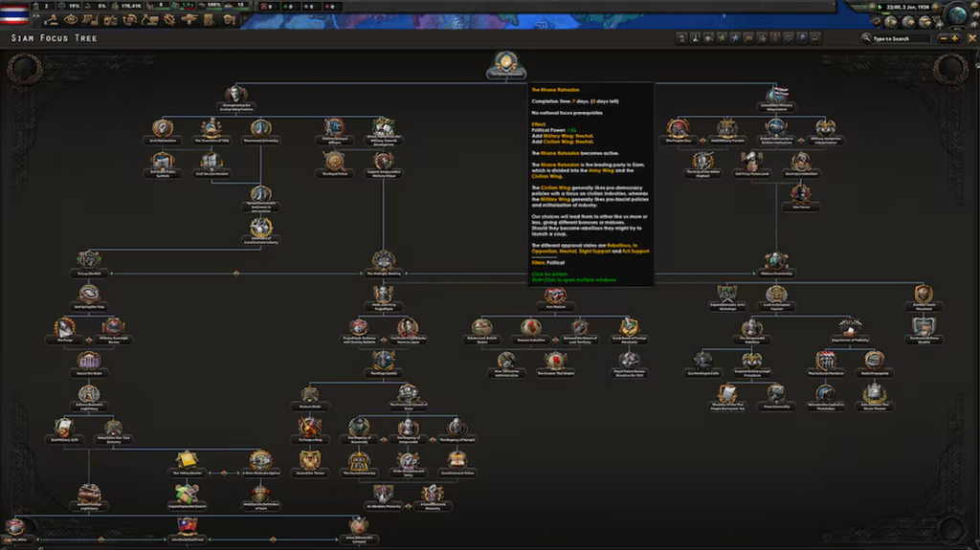Toggle the blue star focus filter
This screenshot has height=550, width=980.
click(x=735, y=38)
